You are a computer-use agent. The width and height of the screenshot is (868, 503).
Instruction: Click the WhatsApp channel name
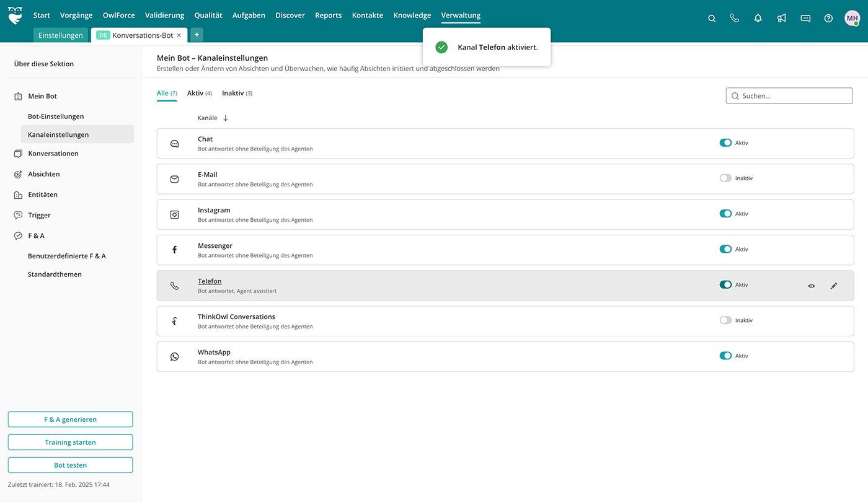(x=214, y=352)
